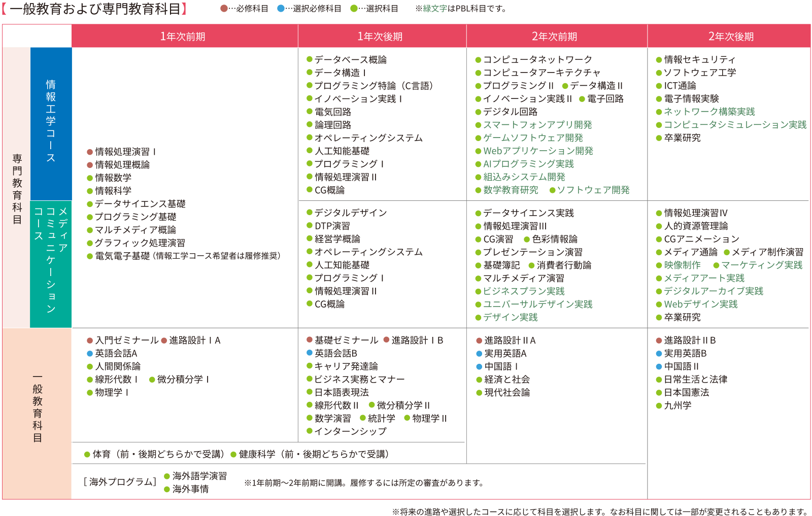Select the course 情報処理概論
Screen dimensions: 812x516
[x=118, y=165]
